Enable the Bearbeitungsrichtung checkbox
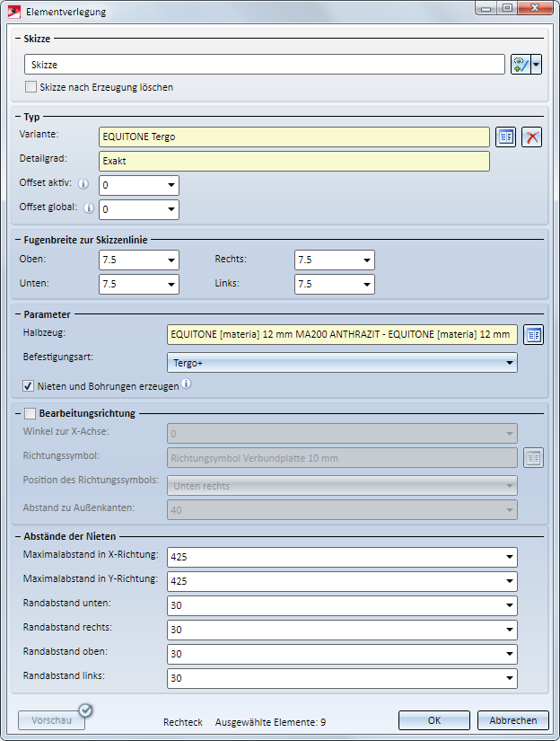 [30, 413]
